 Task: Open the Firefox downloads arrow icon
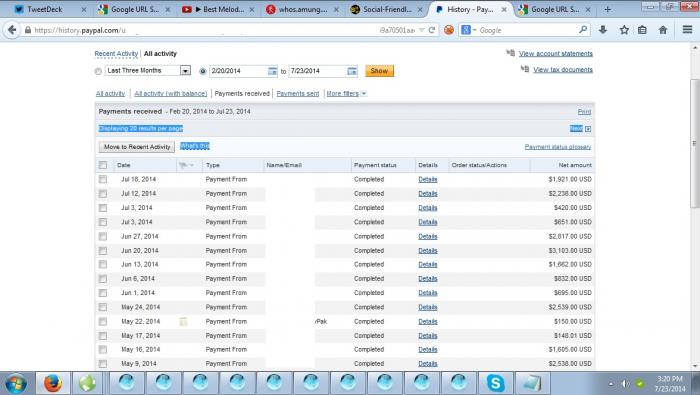click(x=603, y=30)
